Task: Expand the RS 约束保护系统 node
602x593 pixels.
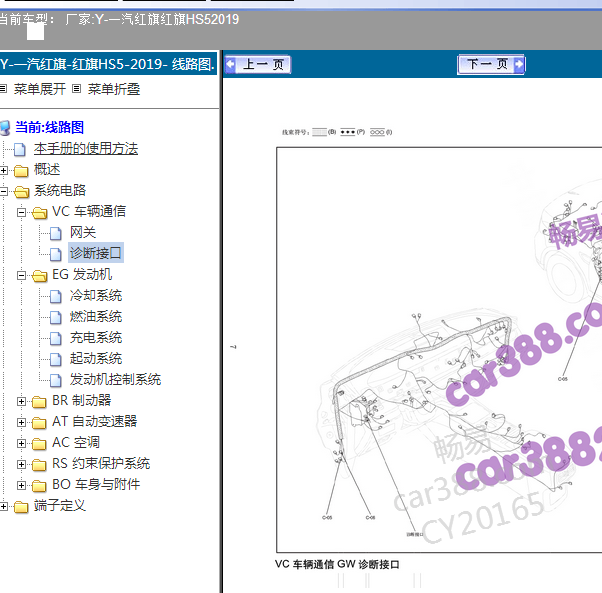Action: (x=22, y=465)
